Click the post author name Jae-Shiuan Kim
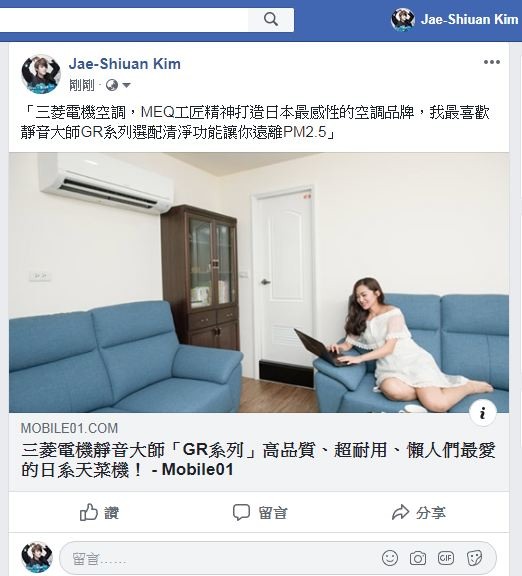522x576 pixels. tap(125, 64)
